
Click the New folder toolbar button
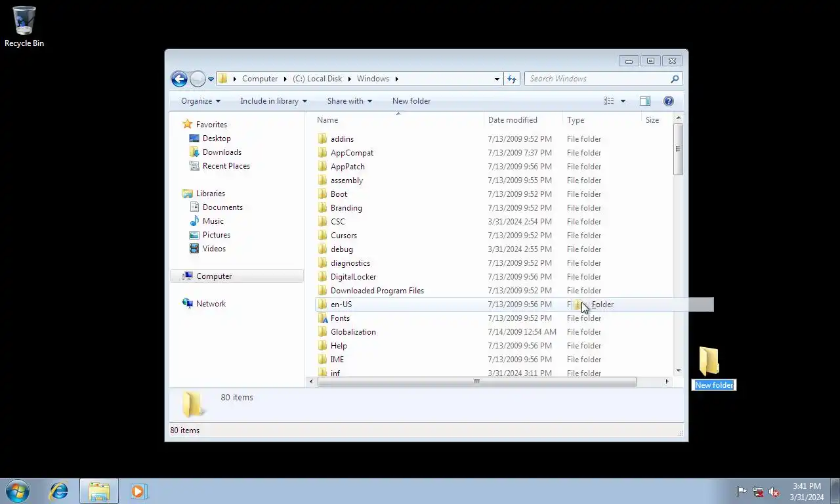[x=411, y=101]
